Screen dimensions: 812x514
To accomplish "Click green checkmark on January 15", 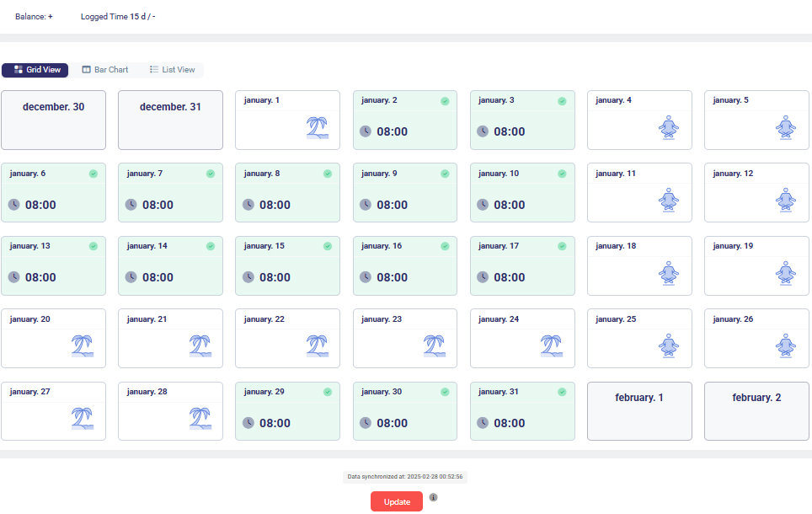I will 328,247.
